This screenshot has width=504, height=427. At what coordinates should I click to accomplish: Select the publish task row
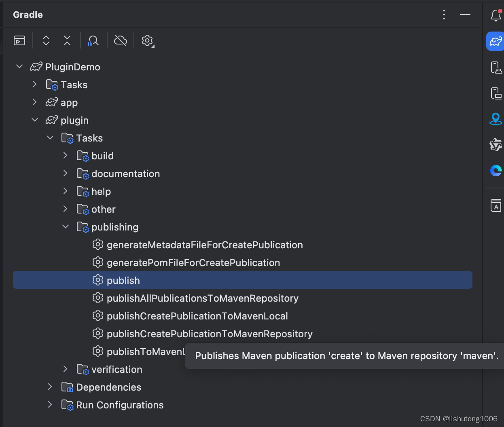[x=243, y=280]
